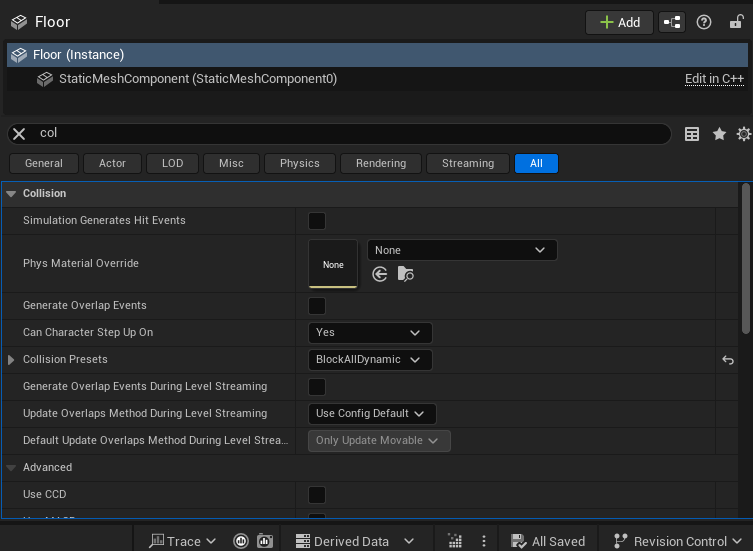The width and height of the screenshot is (753, 551).
Task: Open the Phys Material Override None dropdown
Action: point(462,250)
